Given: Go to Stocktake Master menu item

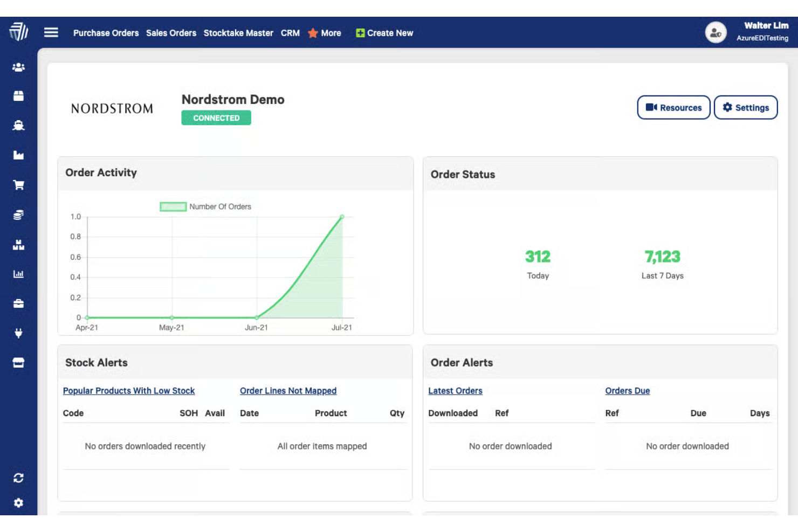Looking at the screenshot, I should point(238,33).
